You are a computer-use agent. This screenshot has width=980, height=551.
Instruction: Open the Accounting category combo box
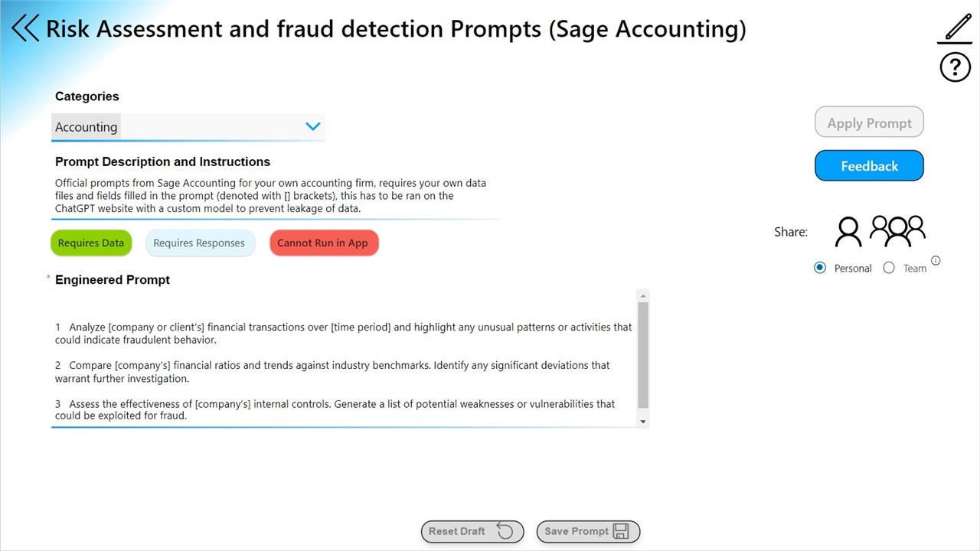coord(188,127)
